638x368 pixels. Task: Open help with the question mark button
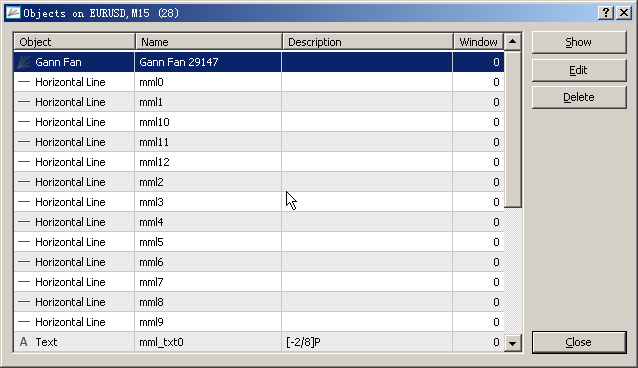[606, 13]
